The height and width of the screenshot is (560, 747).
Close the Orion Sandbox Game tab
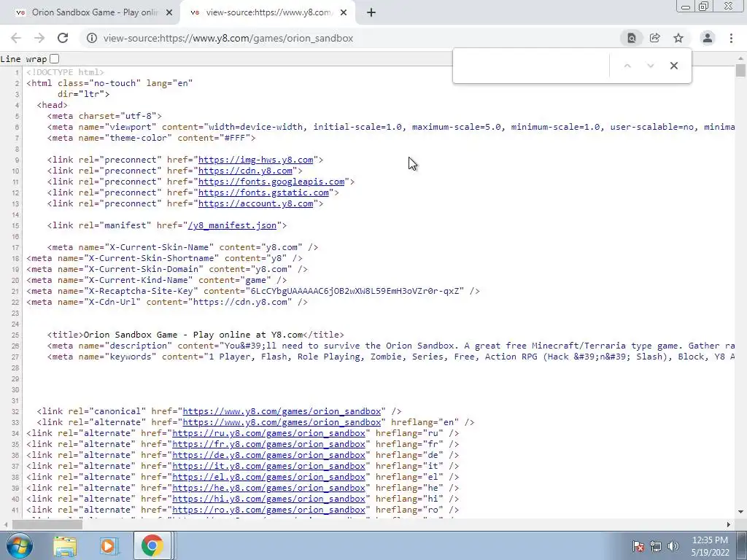169,13
